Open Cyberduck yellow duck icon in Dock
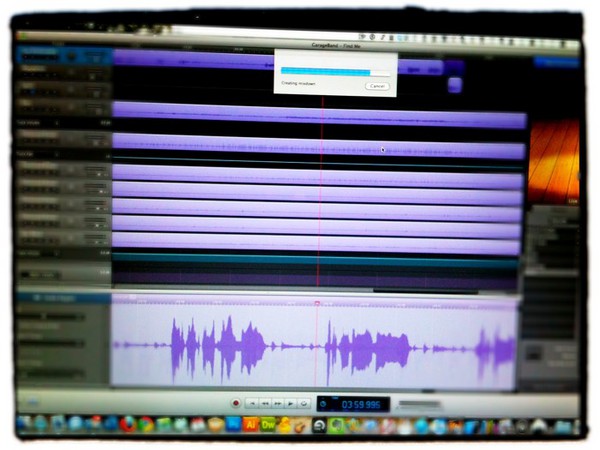This screenshot has height=450, width=600. click(285, 425)
